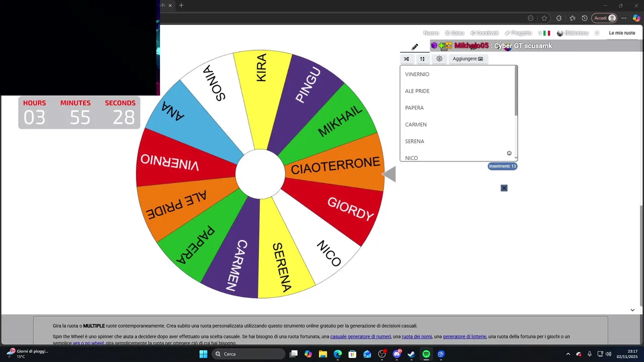Open volume control in system tray
The height and width of the screenshot is (362, 644).
coord(608,354)
